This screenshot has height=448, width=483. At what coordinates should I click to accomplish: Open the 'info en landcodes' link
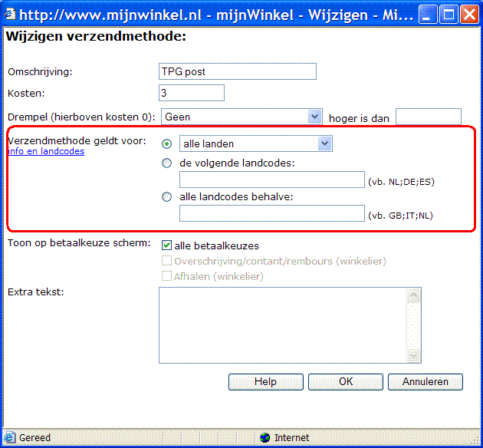46,151
